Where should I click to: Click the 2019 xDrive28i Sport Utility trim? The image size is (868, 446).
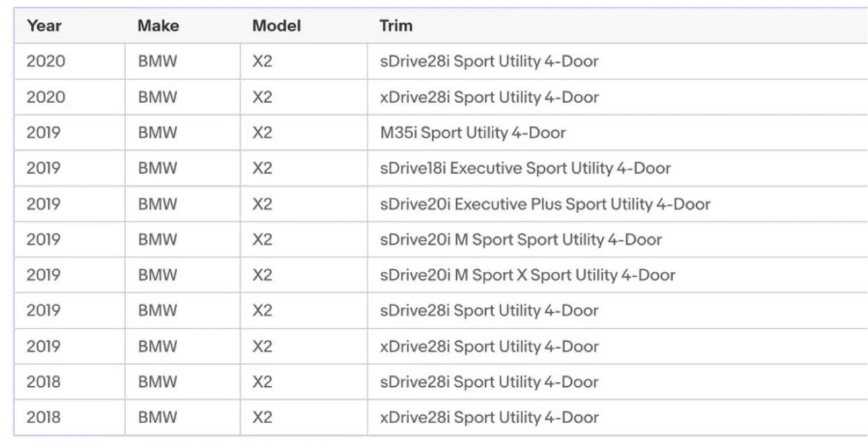click(x=489, y=346)
